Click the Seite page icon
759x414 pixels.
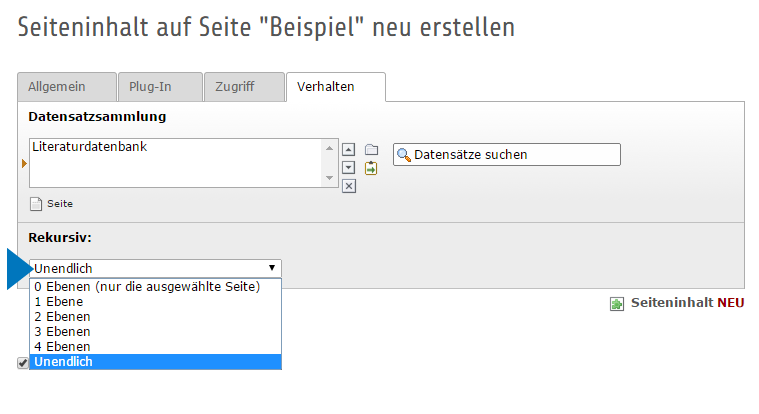pos(37,204)
